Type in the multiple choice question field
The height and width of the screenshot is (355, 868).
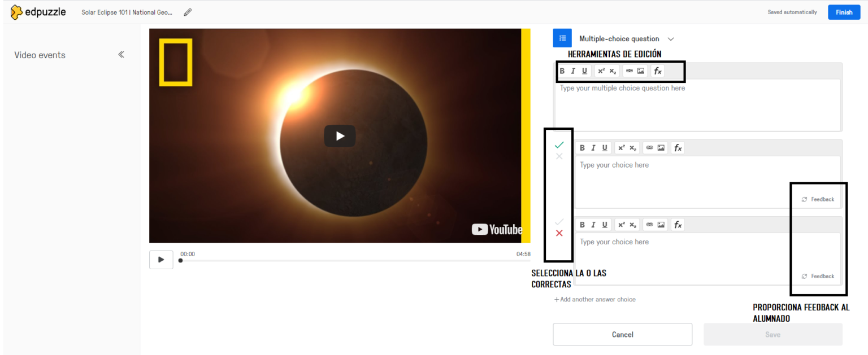697,104
